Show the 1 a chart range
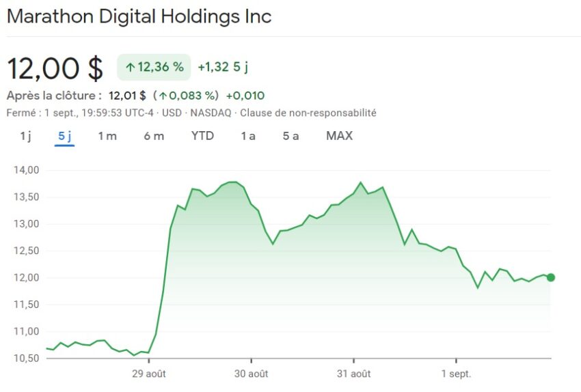The width and height of the screenshot is (581, 392). point(248,136)
